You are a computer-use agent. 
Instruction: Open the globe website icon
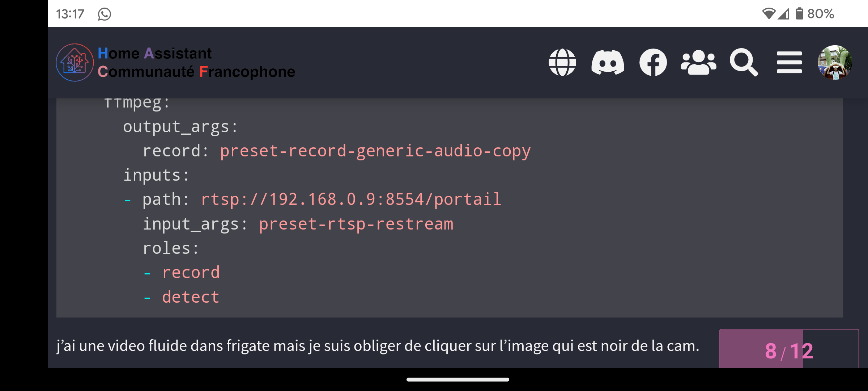562,62
